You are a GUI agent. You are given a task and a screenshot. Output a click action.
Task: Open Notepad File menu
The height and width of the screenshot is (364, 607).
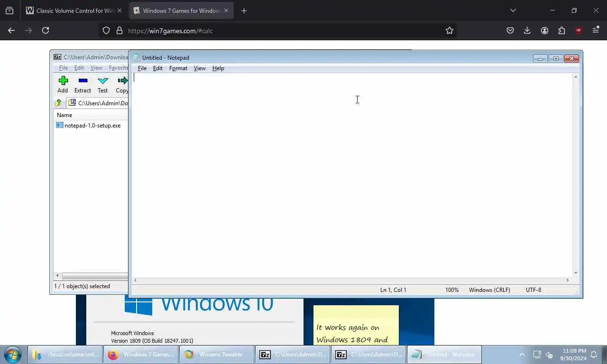tap(142, 68)
